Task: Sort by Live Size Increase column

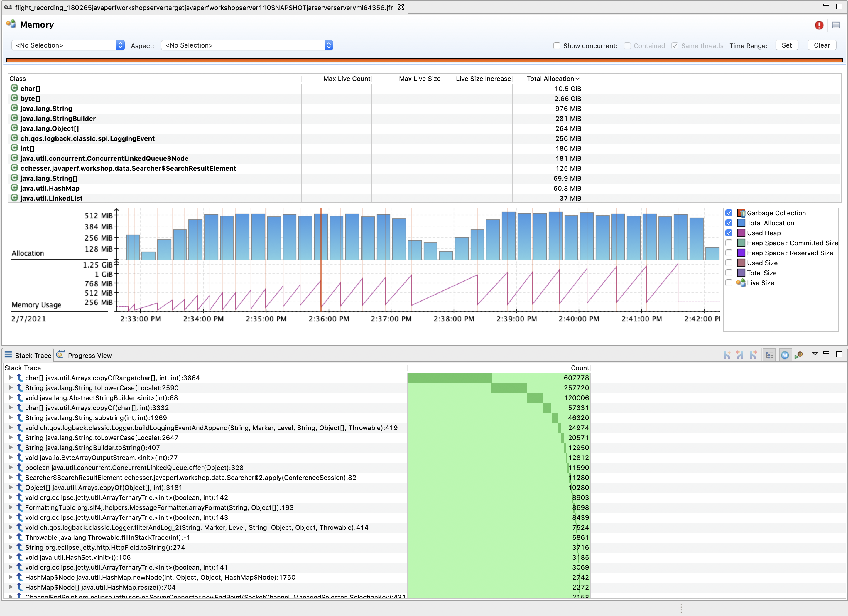Action: pos(477,79)
